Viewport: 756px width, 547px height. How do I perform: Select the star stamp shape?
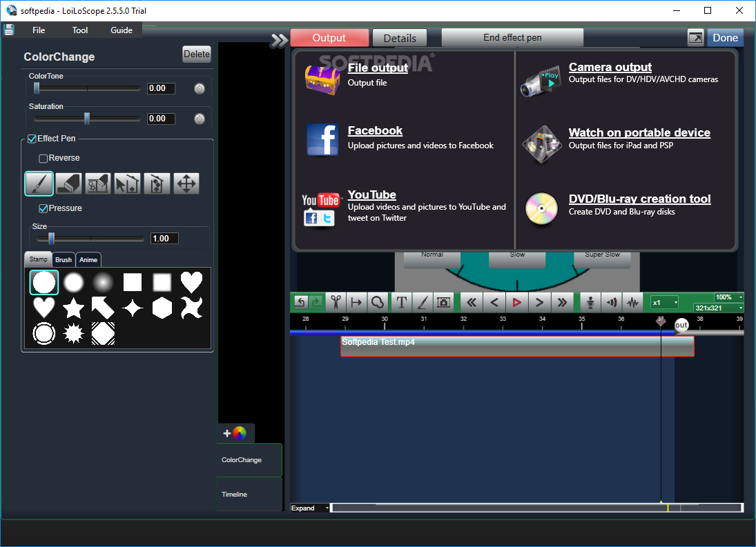coord(73,308)
